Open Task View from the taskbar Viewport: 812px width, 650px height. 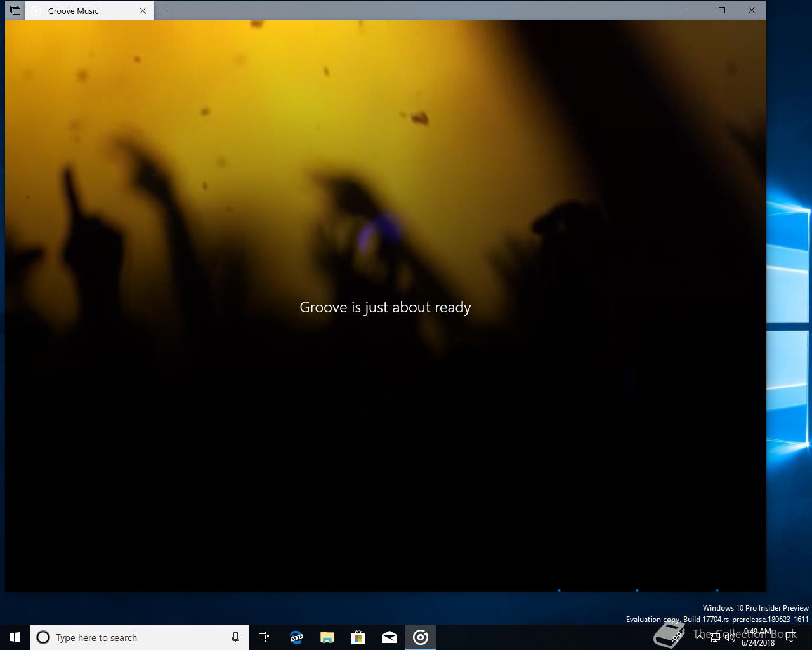coord(264,637)
